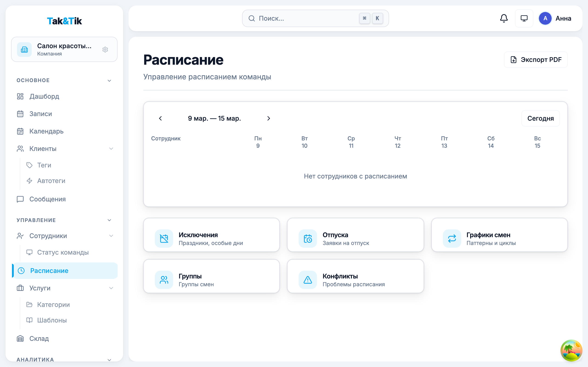
Task: Open Сообщения via its chat bubble icon
Action: pos(20,199)
